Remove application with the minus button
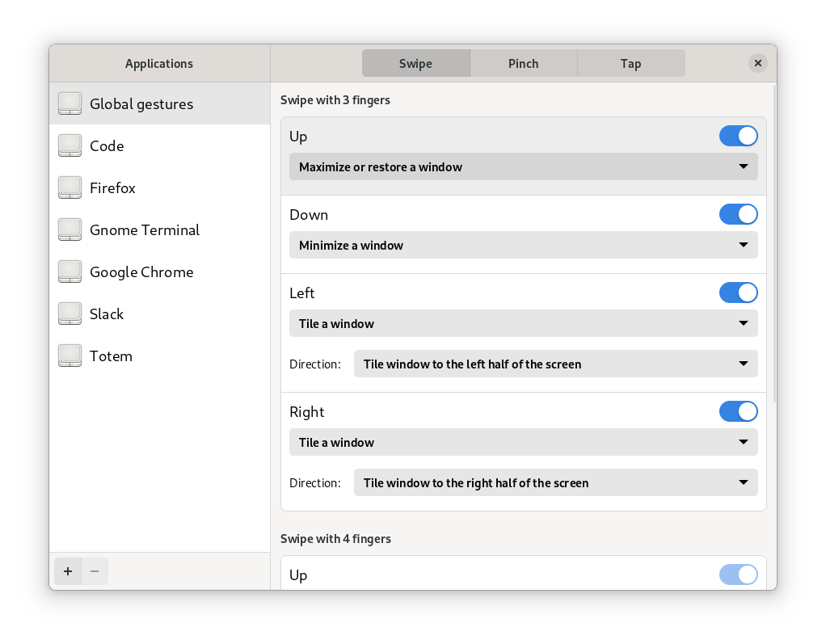The width and height of the screenshot is (826, 644). pyautogui.click(x=95, y=571)
